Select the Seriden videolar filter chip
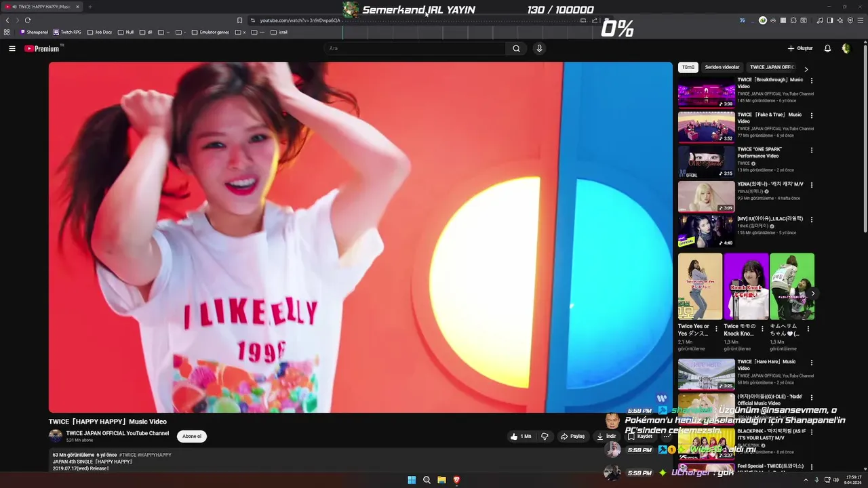The width and height of the screenshot is (868, 488). pos(722,68)
